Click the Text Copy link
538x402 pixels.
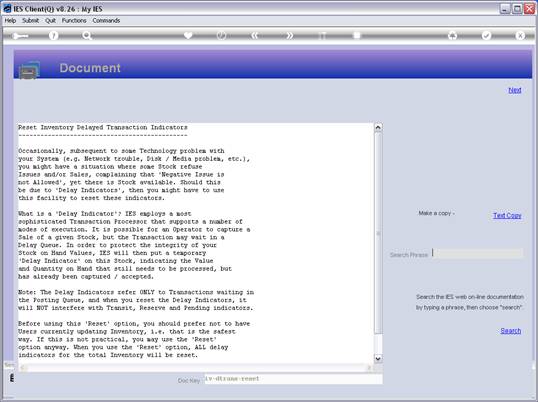[x=507, y=215]
